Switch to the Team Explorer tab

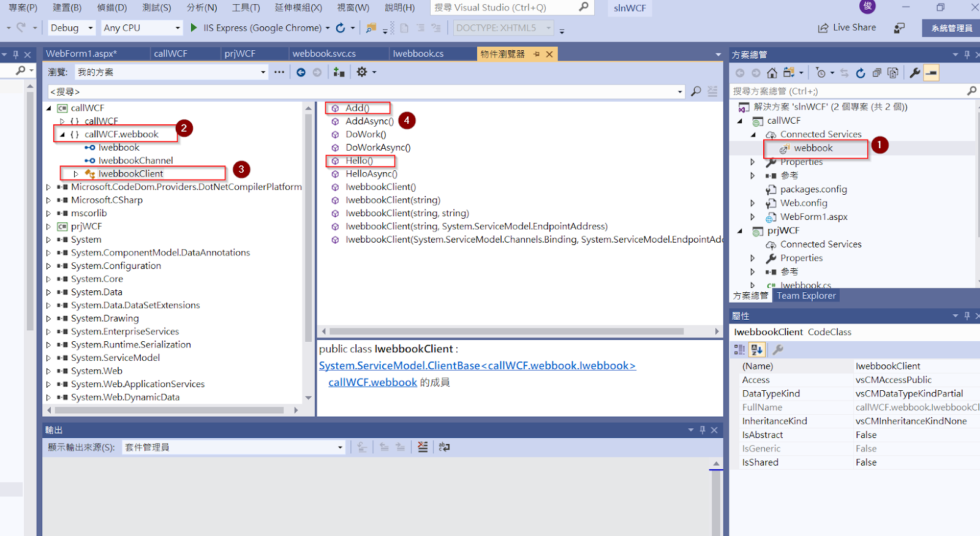pos(806,296)
